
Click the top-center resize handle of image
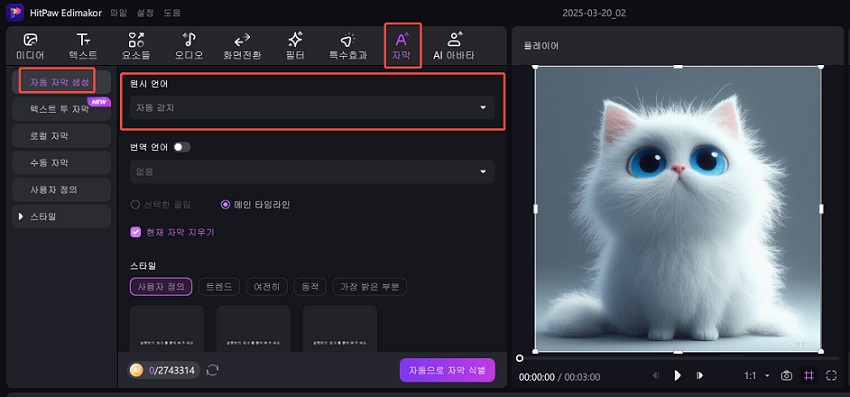coord(678,66)
